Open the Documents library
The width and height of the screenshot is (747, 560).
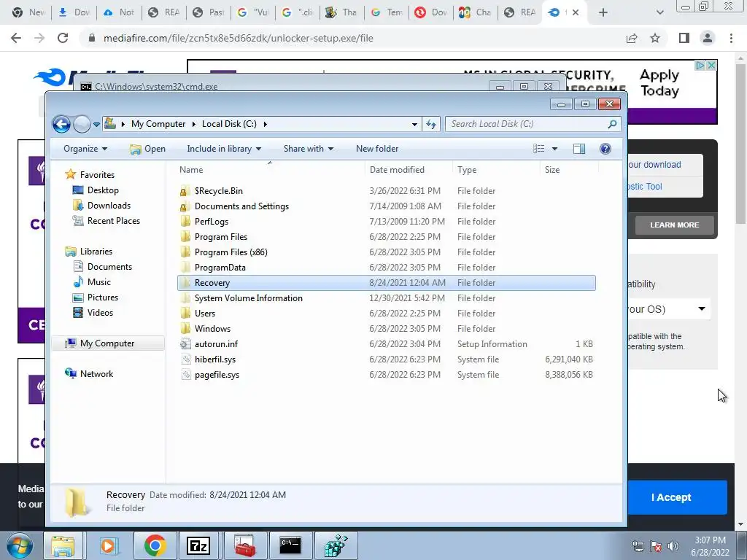102,267
